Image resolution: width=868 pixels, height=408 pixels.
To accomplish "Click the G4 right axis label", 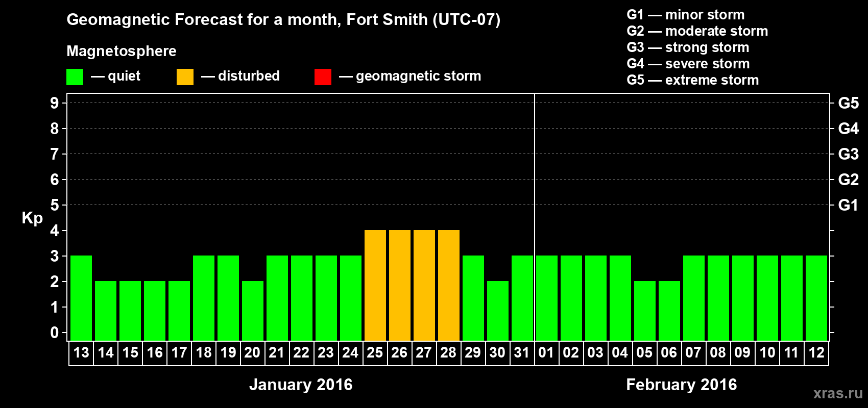I will pos(849,129).
